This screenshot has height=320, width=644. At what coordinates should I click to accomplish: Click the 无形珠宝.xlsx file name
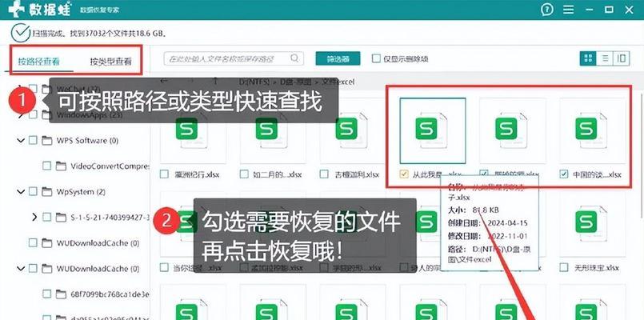pyautogui.click(x=596, y=268)
